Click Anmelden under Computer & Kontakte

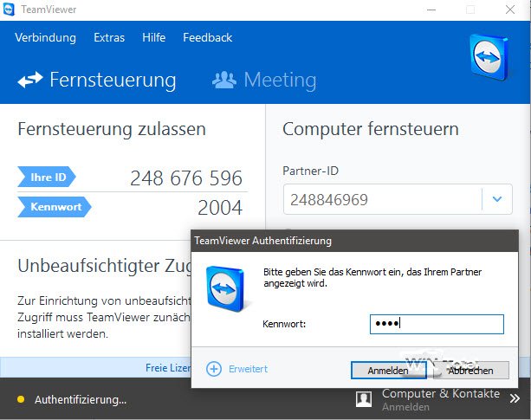pos(405,407)
